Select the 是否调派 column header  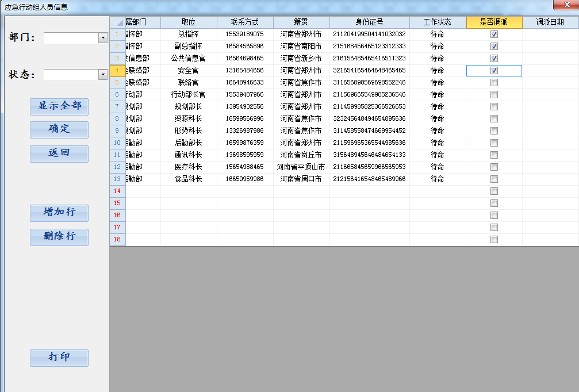pos(494,22)
